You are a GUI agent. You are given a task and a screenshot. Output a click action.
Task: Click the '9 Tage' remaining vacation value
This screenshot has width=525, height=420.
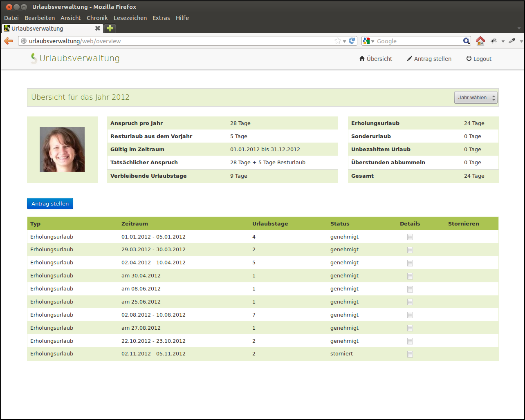point(239,176)
